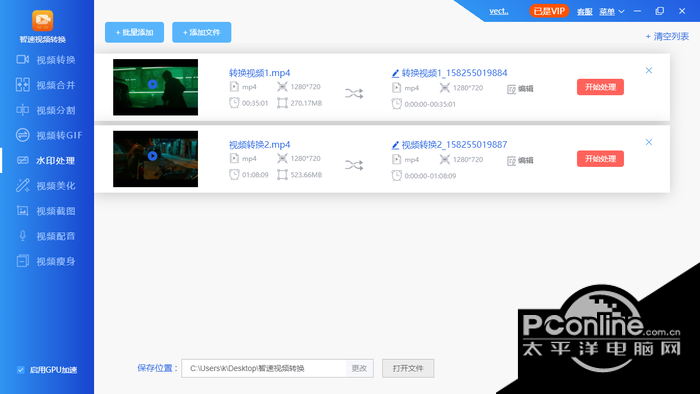
Task: Expand the 菜单 dropdown
Action: tap(612, 12)
